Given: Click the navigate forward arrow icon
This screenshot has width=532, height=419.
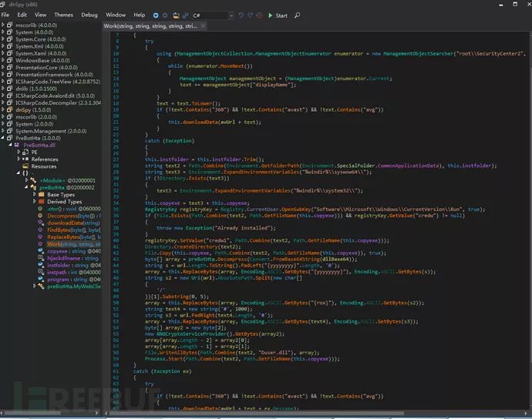Looking at the screenshot, I should 166,15.
